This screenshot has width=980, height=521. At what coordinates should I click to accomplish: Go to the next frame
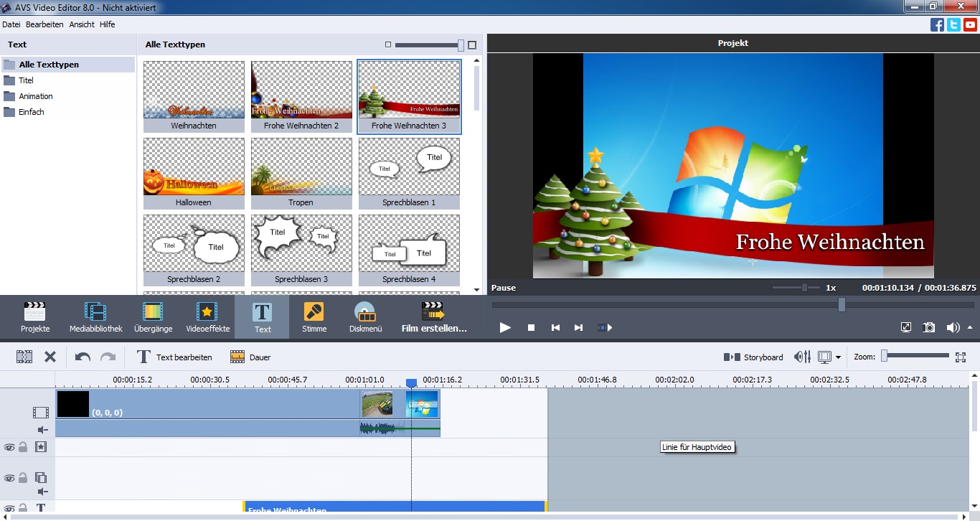click(578, 327)
